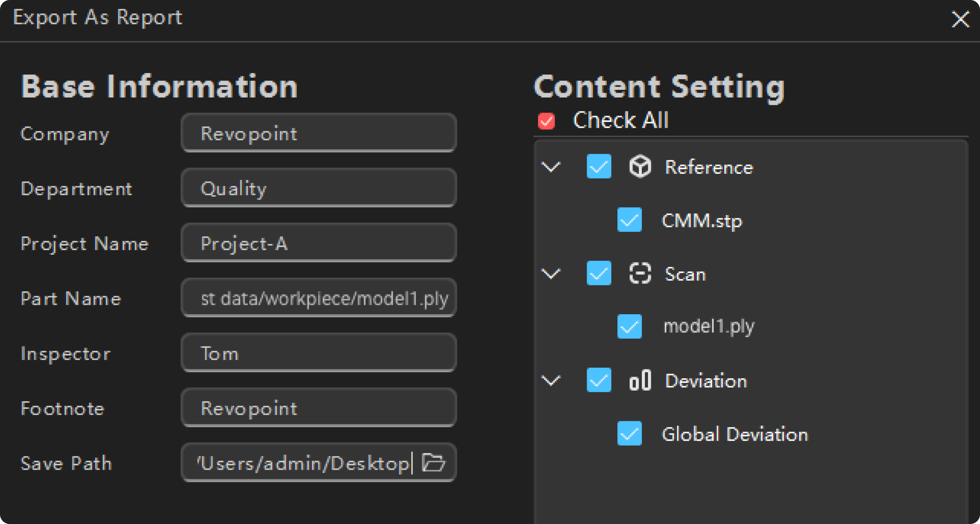Uncheck the Reference group checkbox
This screenshot has width=980, height=524.
click(599, 167)
